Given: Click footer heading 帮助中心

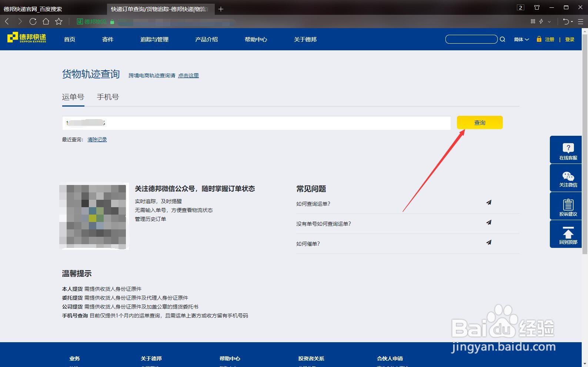Looking at the screenshot, I should coord(230,358).
